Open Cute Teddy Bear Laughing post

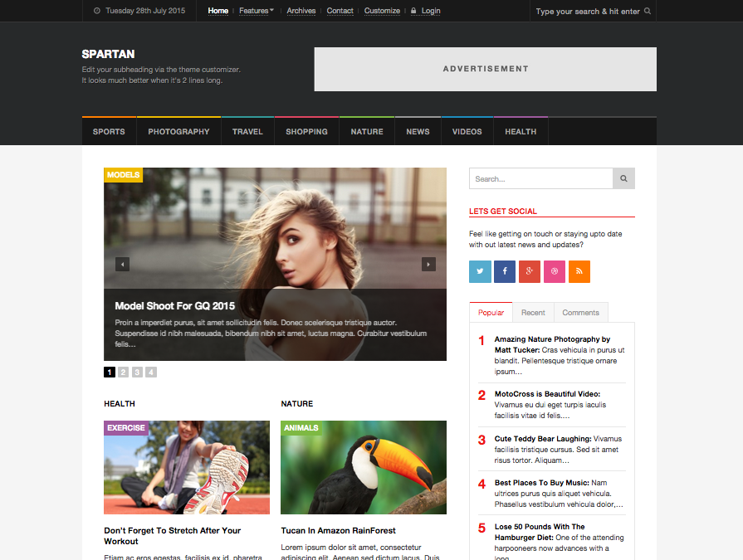click(x=543, y=439)
